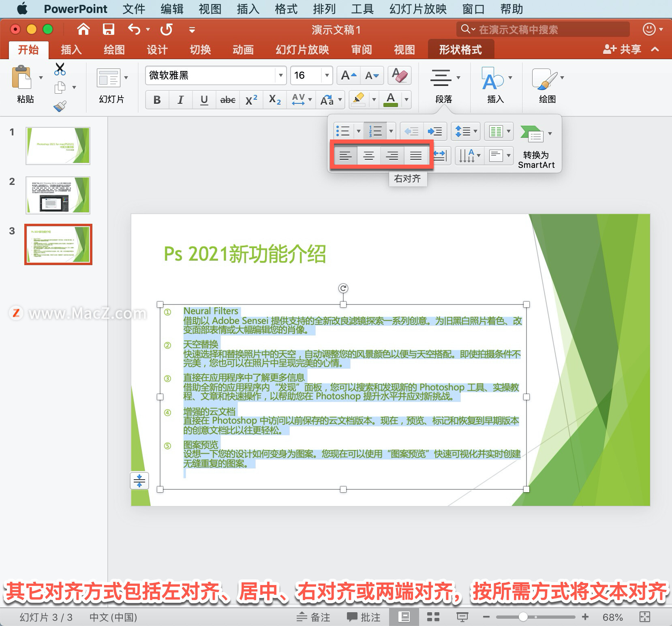Decrease list indent level

(x=412, y=131)
